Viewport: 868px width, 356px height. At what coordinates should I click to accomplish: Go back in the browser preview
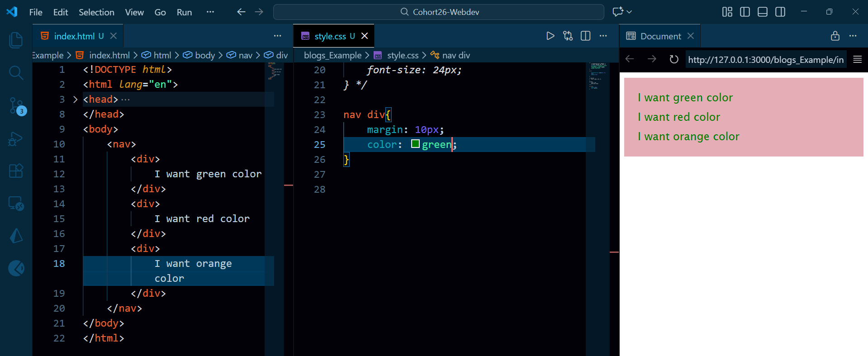[x=630, y=59]
